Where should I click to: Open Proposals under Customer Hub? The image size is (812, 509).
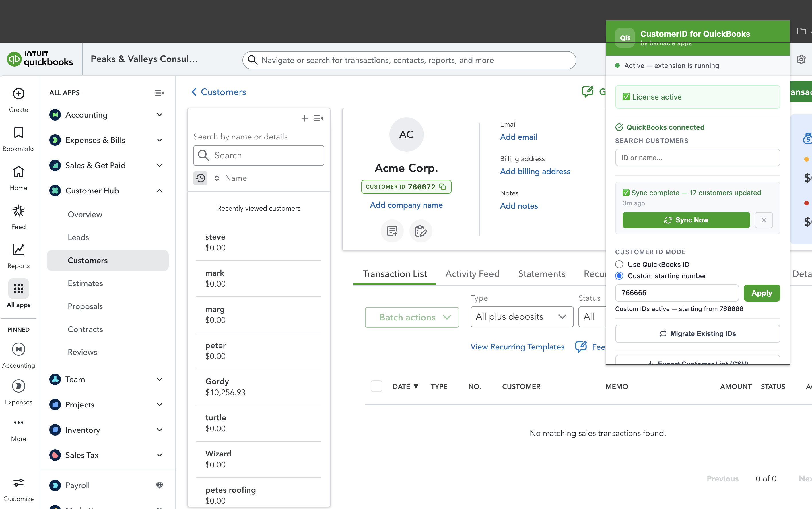tap(85, 306)
